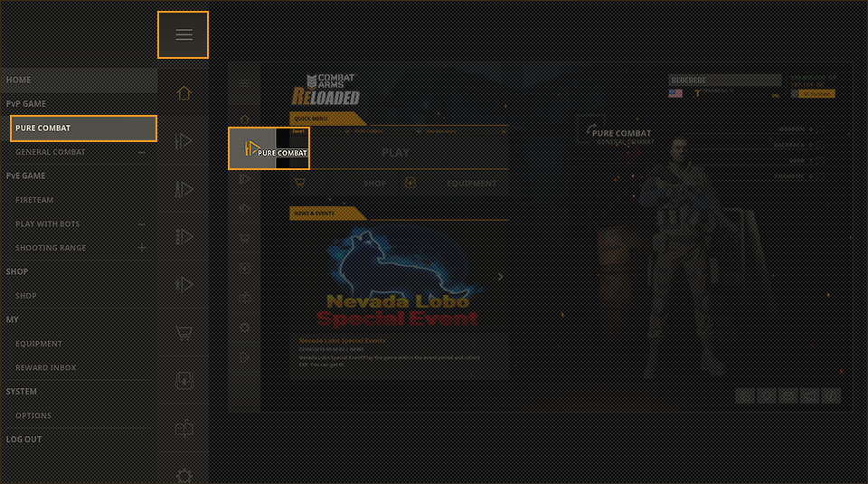The width and height of the screenshot is (868, 484).
Task: Click the QUICK MENU header tab
Action: (327, 119)
